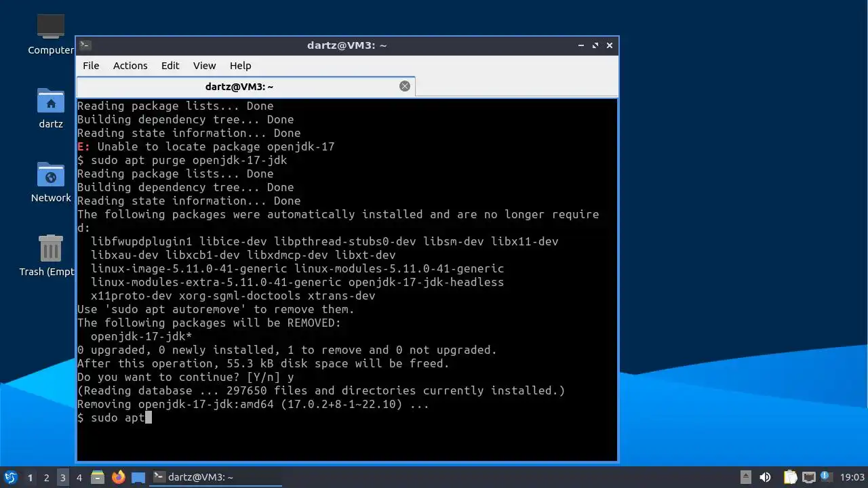Click the 'Removing openjdk-17-jdk:amd64' line
This screenshot has height=488, width=868.
tap(254, 404)
